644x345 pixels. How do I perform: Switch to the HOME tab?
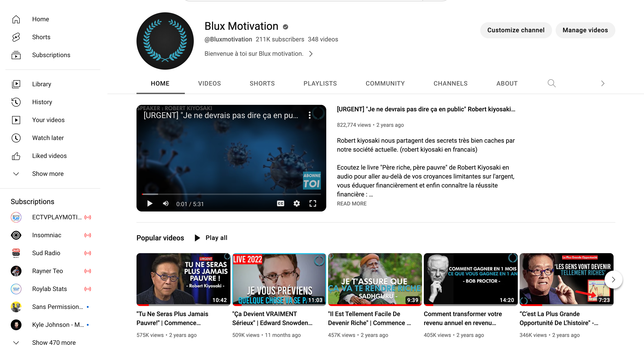pos(160,84)
